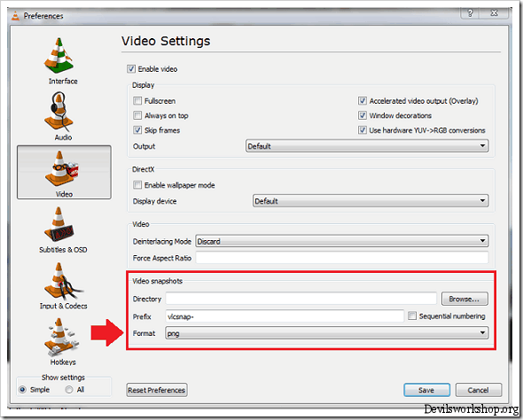Enable the Fullscreen checkbox

(137, 101)
